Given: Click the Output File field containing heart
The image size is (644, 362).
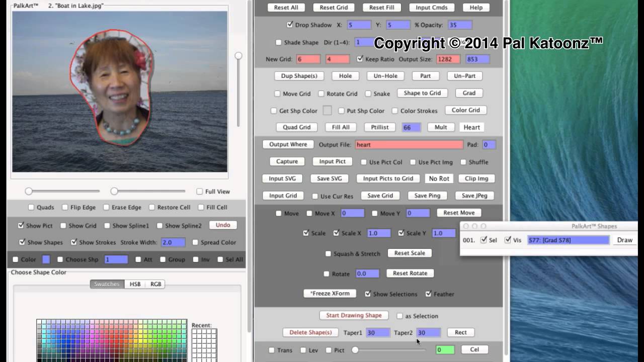Looking at the screenshot, I should (x=409, y=144).
